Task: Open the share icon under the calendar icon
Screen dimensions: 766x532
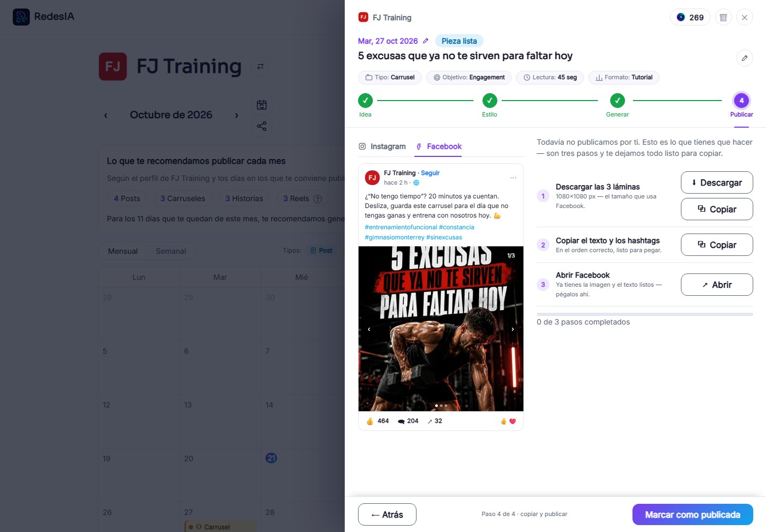Action: point(262,126)
